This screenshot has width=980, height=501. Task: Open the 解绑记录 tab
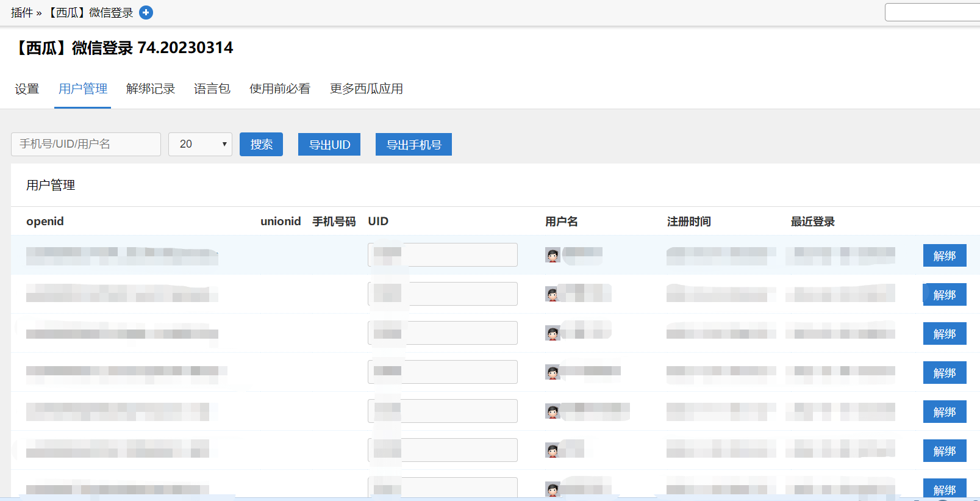[x=151, y=89]
